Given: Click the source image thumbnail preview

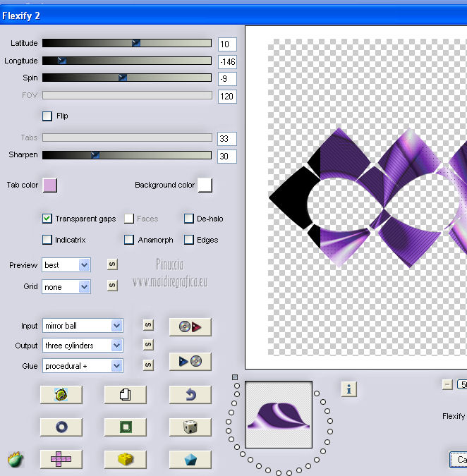Looking at the screenshot, I should (279, 415).
